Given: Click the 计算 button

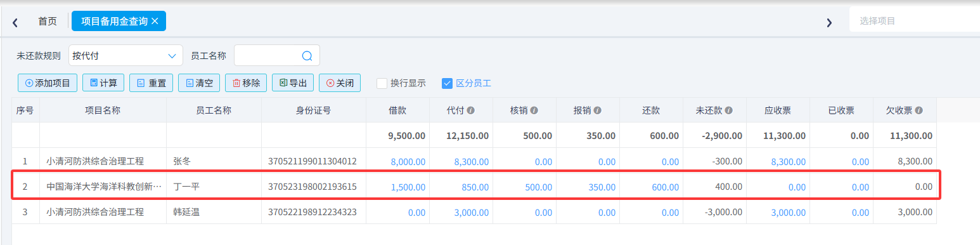Looking at the screenshot, I should tap(103, 83).
